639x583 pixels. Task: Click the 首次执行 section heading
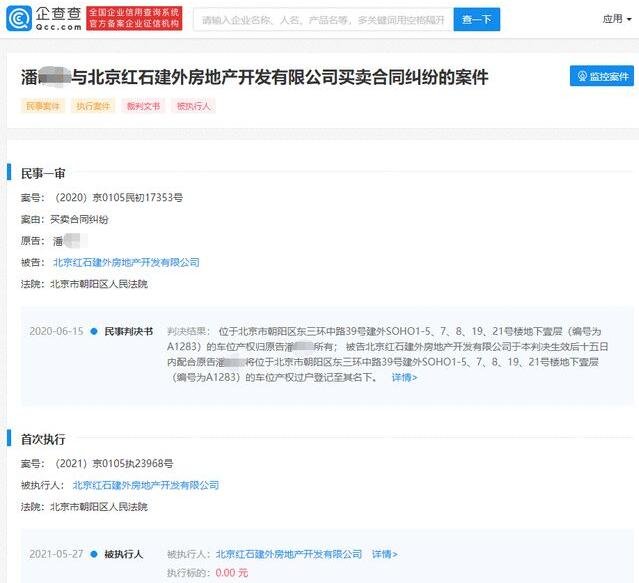(43, 440)
